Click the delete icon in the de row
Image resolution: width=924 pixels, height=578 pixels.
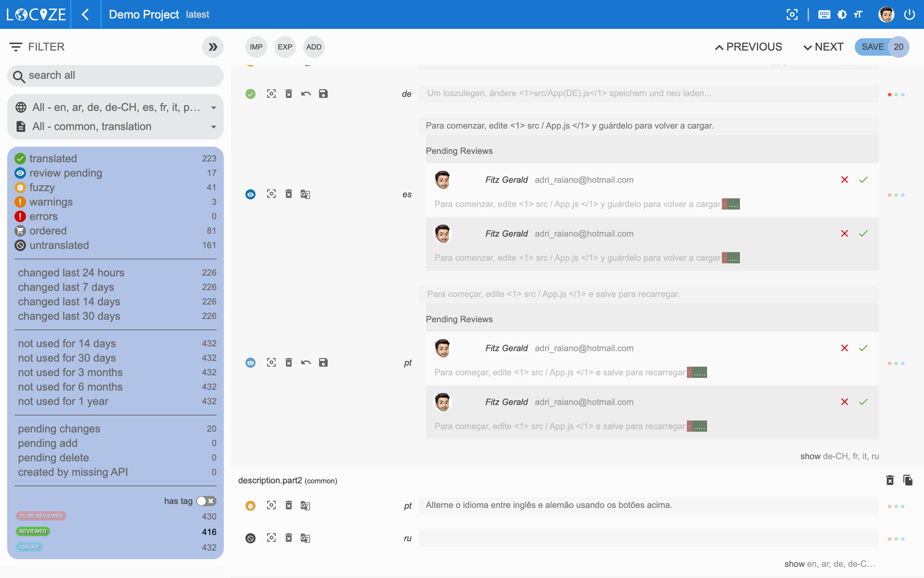tap(288, 94)
